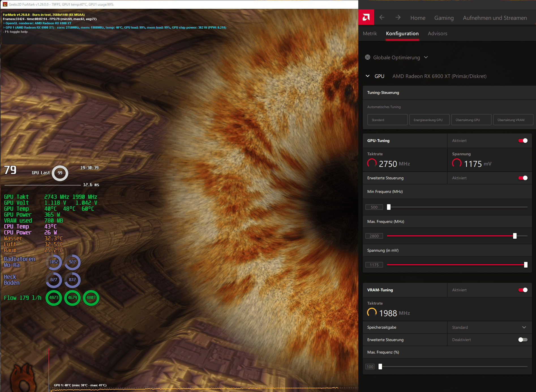536x392 pixels.
Task: Click the OpenGL renderer line in FurMark
Action: coord(37,23)
